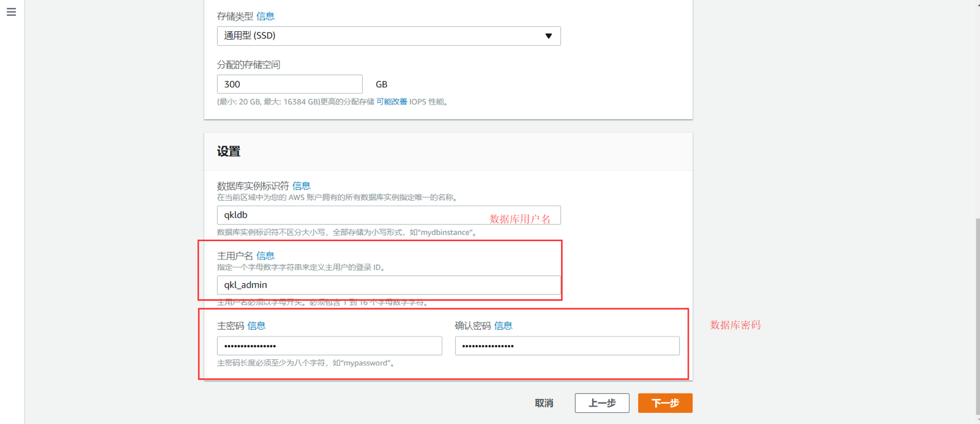Focus the 主密码 password field

pos(329,346)
